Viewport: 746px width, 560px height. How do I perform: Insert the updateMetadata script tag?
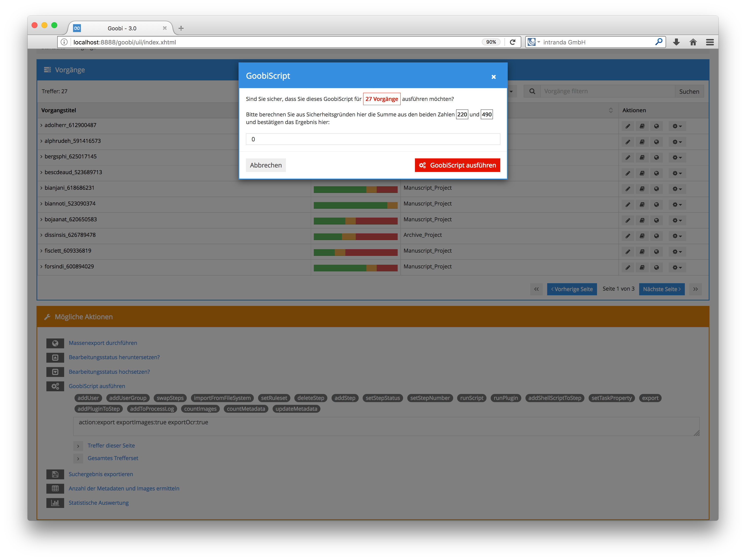pos(297,409)
